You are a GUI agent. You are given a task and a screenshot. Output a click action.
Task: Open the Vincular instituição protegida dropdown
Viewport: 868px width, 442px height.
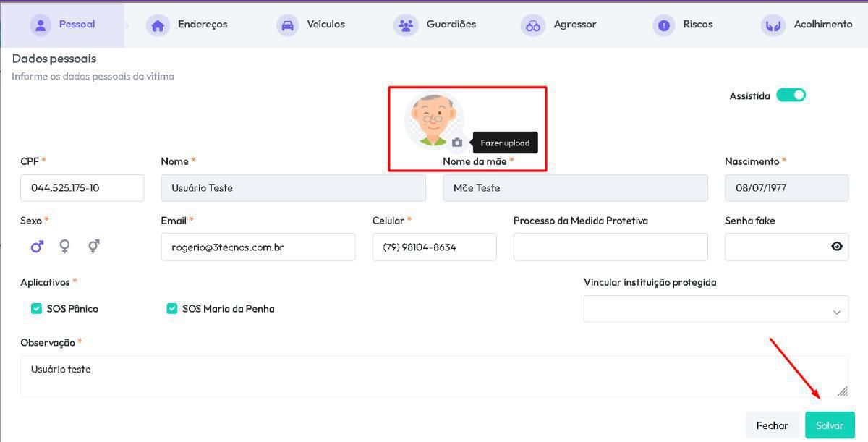click(x=716, y=309)
